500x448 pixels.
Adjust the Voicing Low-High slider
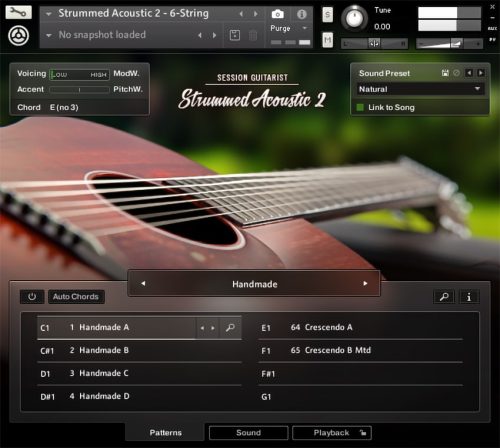79,74
